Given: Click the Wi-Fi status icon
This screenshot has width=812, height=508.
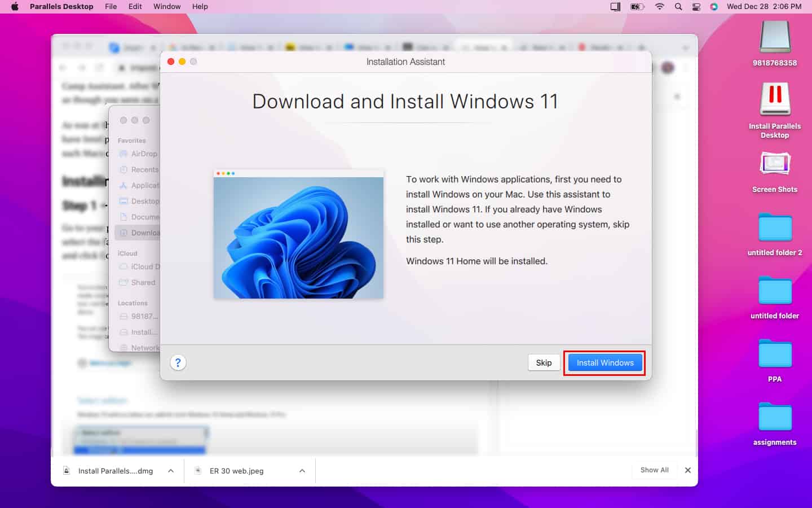Looking at the screenshot, I should pyautogui.click(x=659, y=6).
